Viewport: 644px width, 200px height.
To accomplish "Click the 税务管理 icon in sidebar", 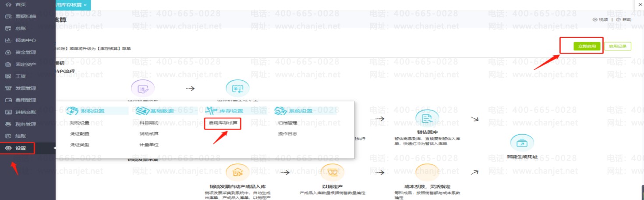I will point(8,124).
